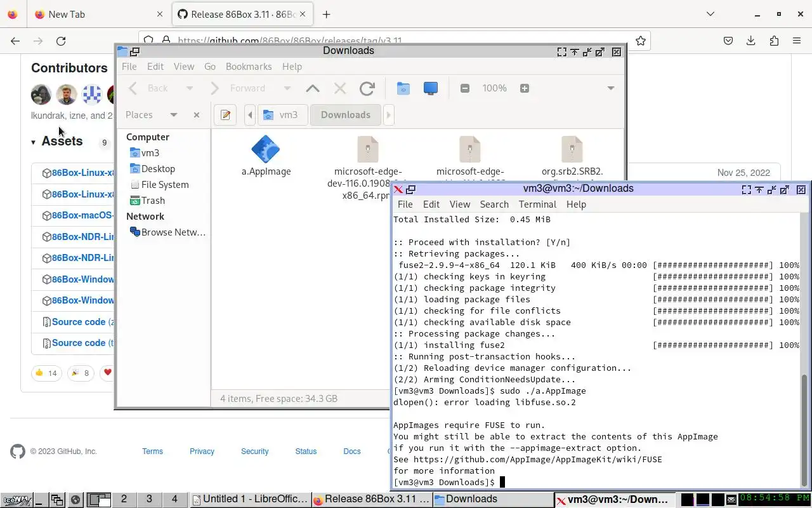Open the file manager's Go menu

210,67
